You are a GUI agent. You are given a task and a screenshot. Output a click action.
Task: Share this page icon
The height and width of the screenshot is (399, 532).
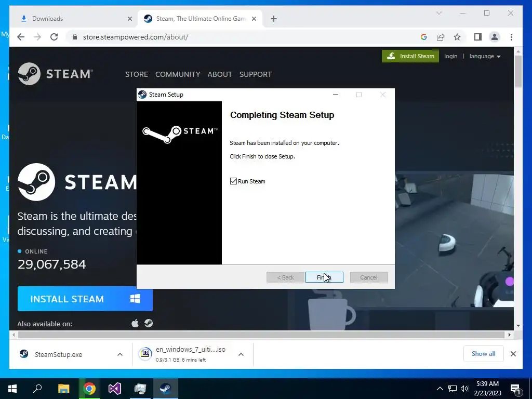(x=441, y=37)
